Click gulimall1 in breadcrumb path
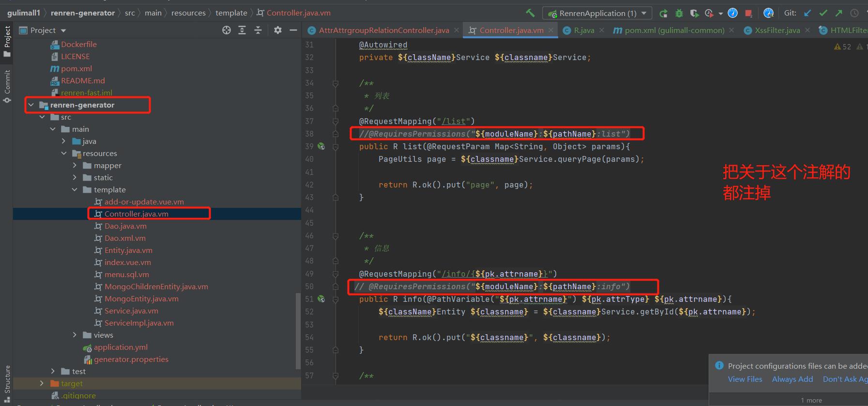Screen dimensions: 868x406 click(24, 13)
